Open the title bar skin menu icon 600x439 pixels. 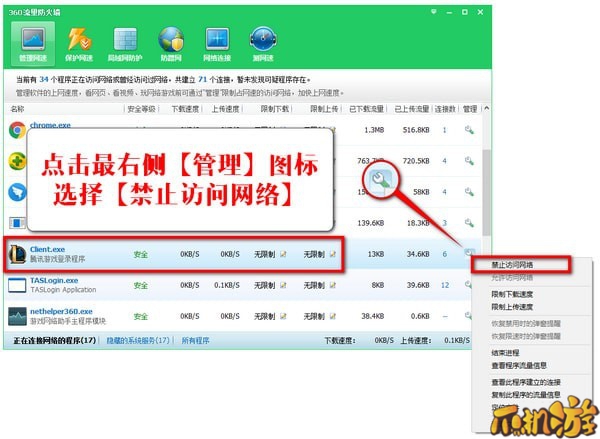[x=434, y=12]
